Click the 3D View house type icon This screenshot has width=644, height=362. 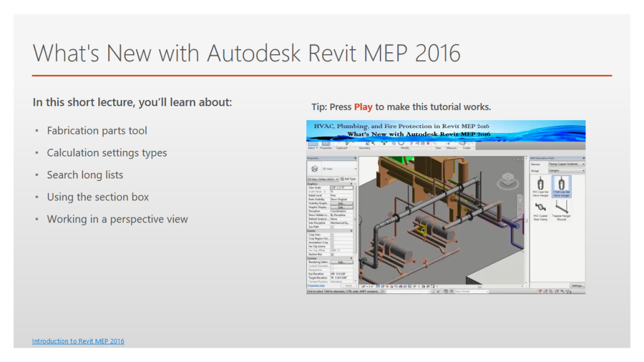(314, 168)
